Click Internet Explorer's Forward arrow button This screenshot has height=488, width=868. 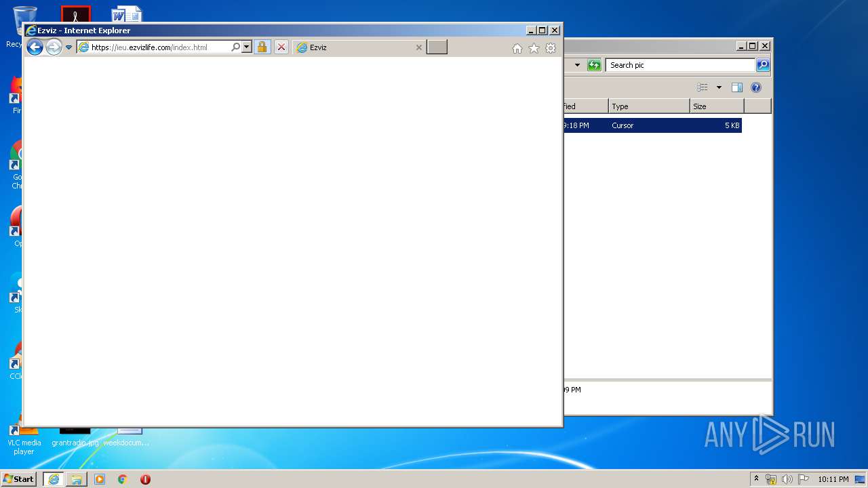click(x=54, y=47)
